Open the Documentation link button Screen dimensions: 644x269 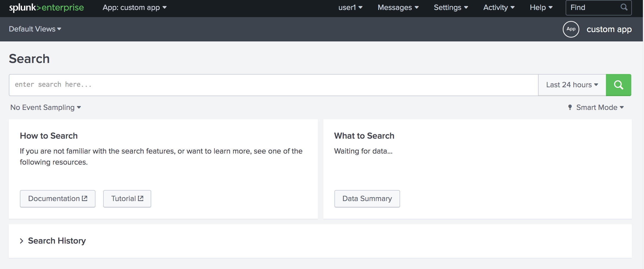58,199
